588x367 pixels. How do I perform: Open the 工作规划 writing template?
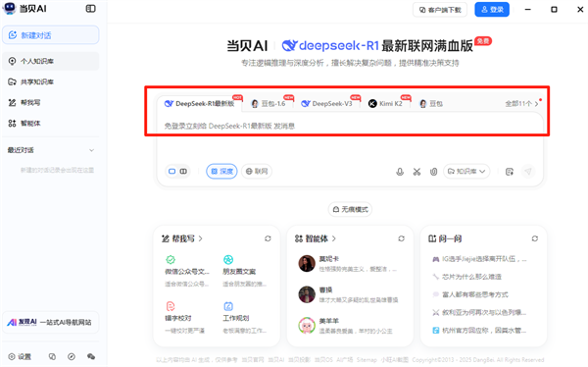[244, 318]
